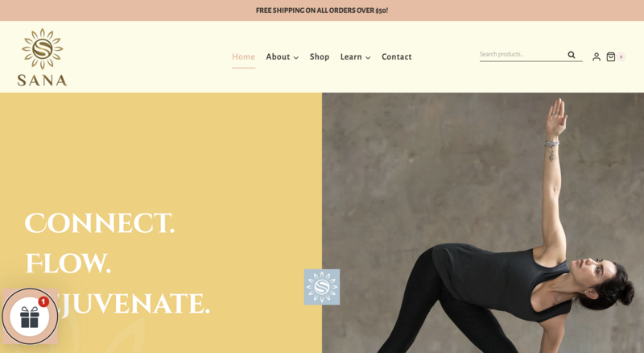Click the search magnifier icon
This screenshot has height=353, width=644.
(572, 55)
